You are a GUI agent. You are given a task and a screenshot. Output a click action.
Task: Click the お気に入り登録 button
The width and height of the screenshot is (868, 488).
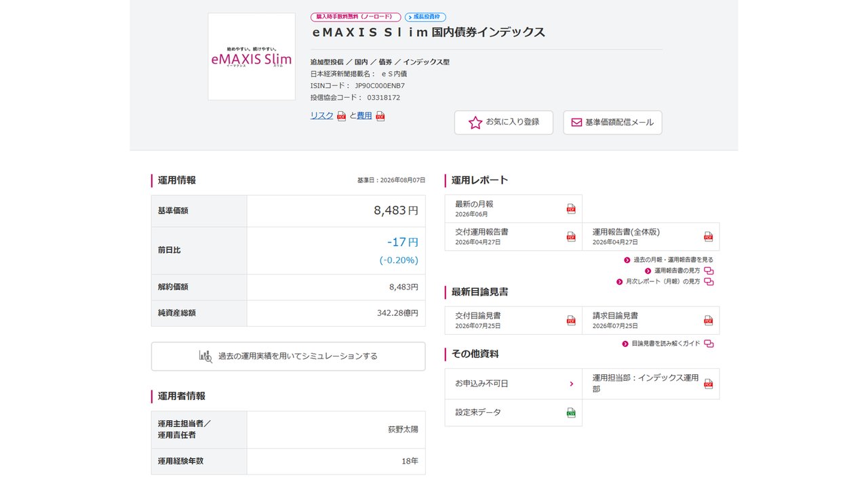tap(504, 123)
